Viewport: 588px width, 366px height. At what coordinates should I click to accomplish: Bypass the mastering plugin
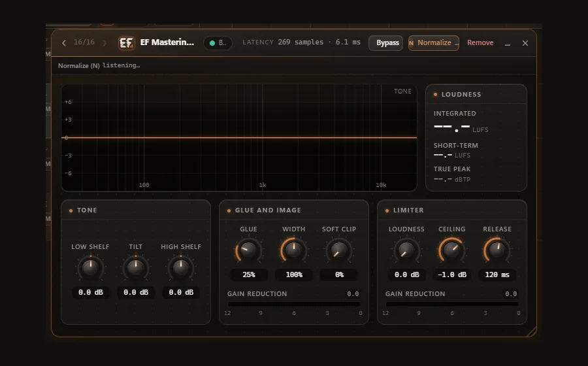(386, 42)
